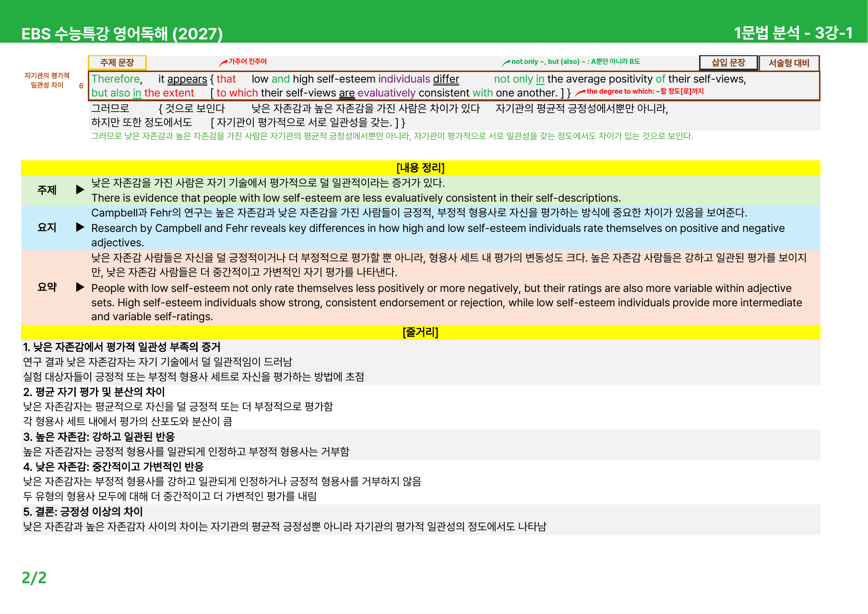
Task: Click the last line 낮은 자존감과 높은 자존감자 사이의 차이는
Action: (285, 527)
